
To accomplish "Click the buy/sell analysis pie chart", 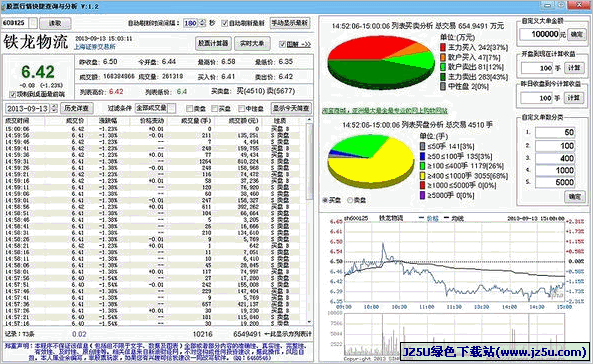I will point(381,62).
